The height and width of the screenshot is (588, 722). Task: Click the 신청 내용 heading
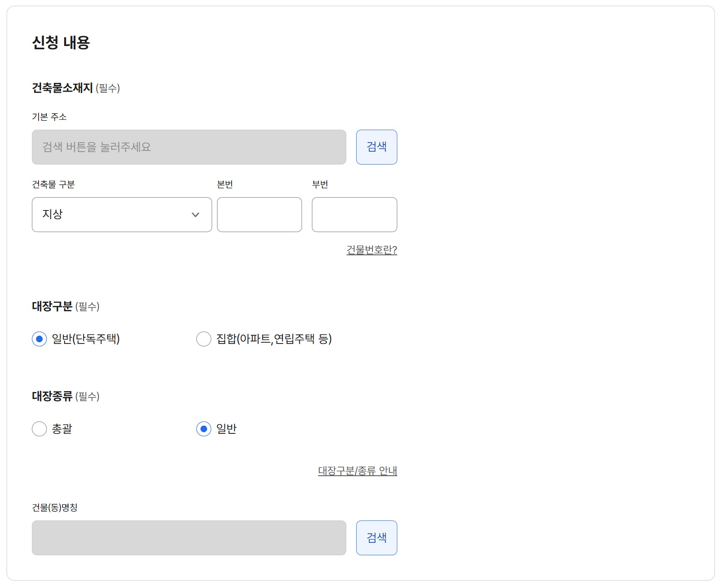[61, 42]
